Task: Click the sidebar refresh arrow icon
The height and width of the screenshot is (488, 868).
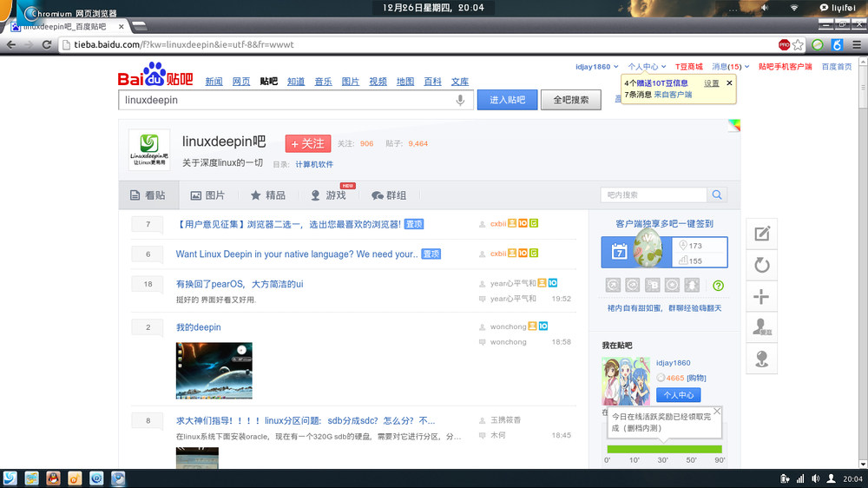Action: tap(762, 266)
